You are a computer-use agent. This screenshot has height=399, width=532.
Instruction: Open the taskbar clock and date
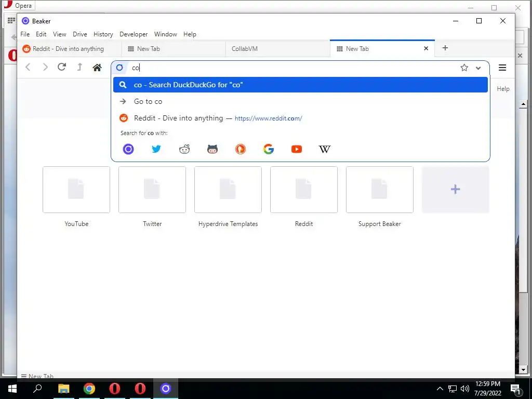(487, 389)
